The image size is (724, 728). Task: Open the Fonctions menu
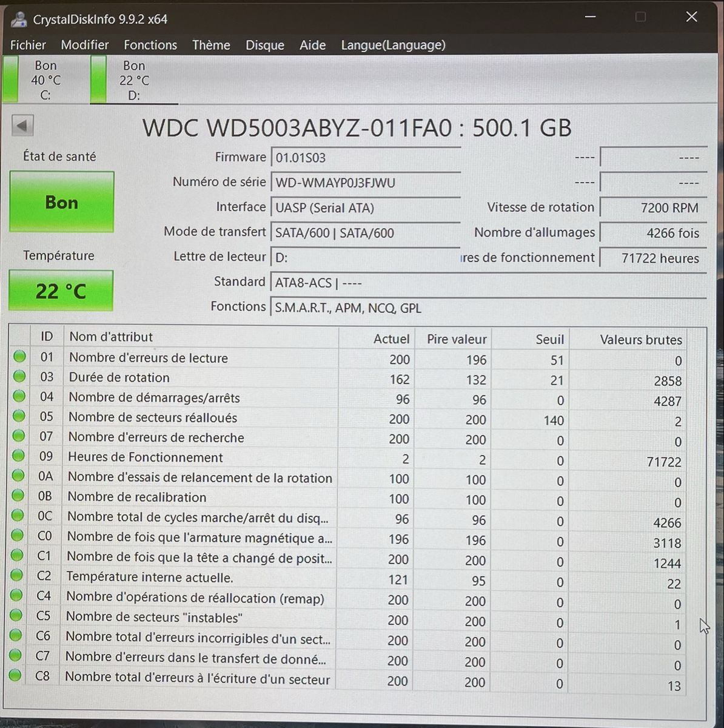(150, 45)
